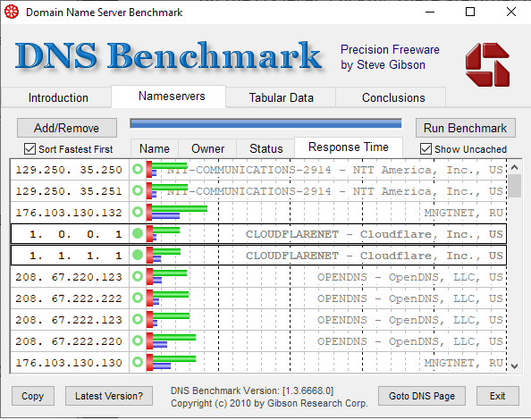This screenshot has width=531, height=420.
Task: Select the Response Time sub-tab
Action: click(x=349, y=147)
